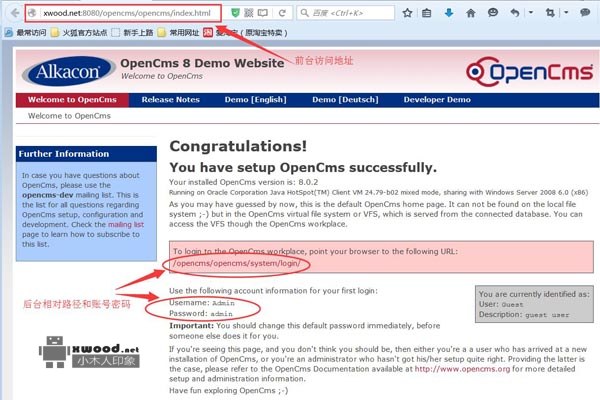
Task: Click the search magnifier icon
Action: click(x=305, y=13)
